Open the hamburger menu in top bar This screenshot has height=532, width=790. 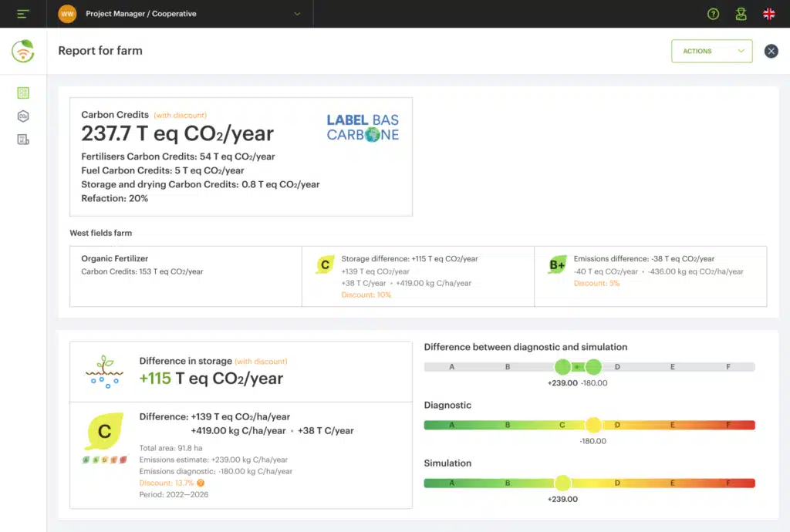tap(23, 14)
